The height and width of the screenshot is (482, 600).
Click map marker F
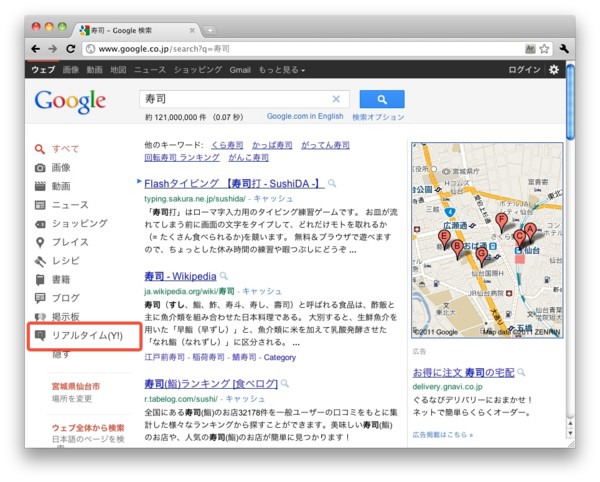pos(501,221)
